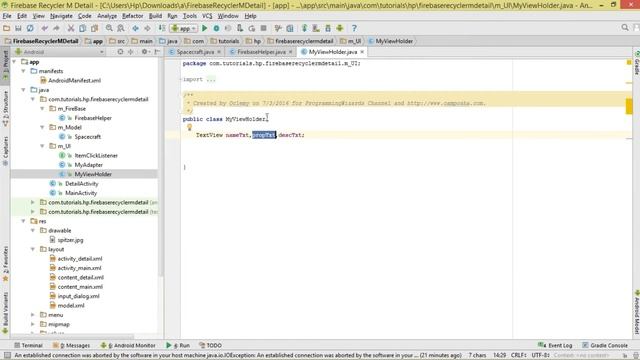The height and width of the screenshot is (360, 640).
Task: Click the Help question mark icon
Action: point(354,28)
